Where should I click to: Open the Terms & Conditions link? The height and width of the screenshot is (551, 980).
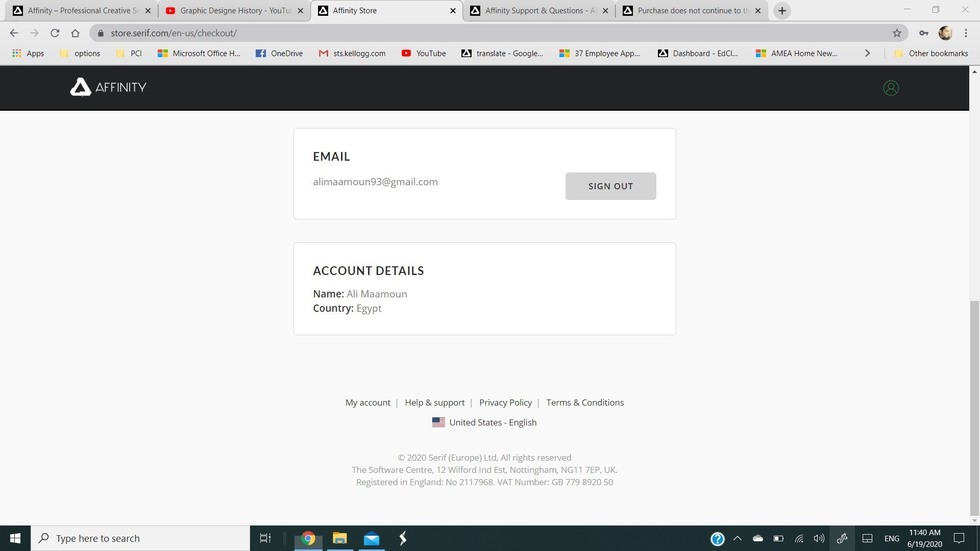(585, 403)
